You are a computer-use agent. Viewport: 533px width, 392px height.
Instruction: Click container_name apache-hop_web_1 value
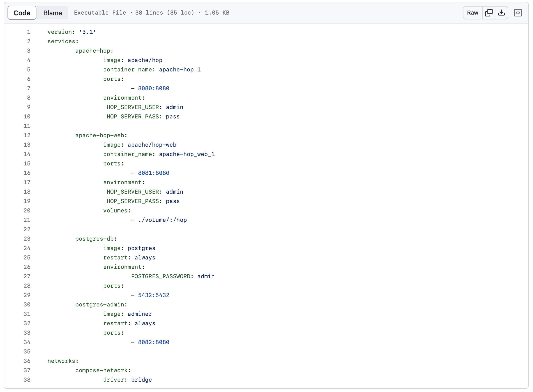[x=187, y=154]
